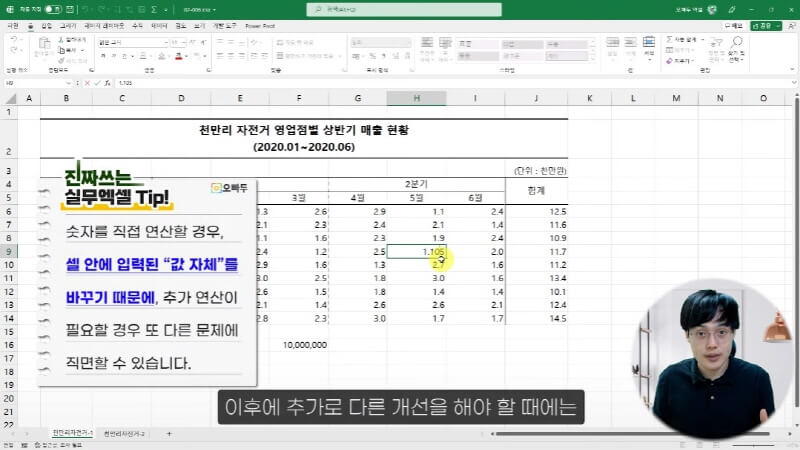Apply the fill color bucket
Screen dimensions: 800x450
coord(161,56)
